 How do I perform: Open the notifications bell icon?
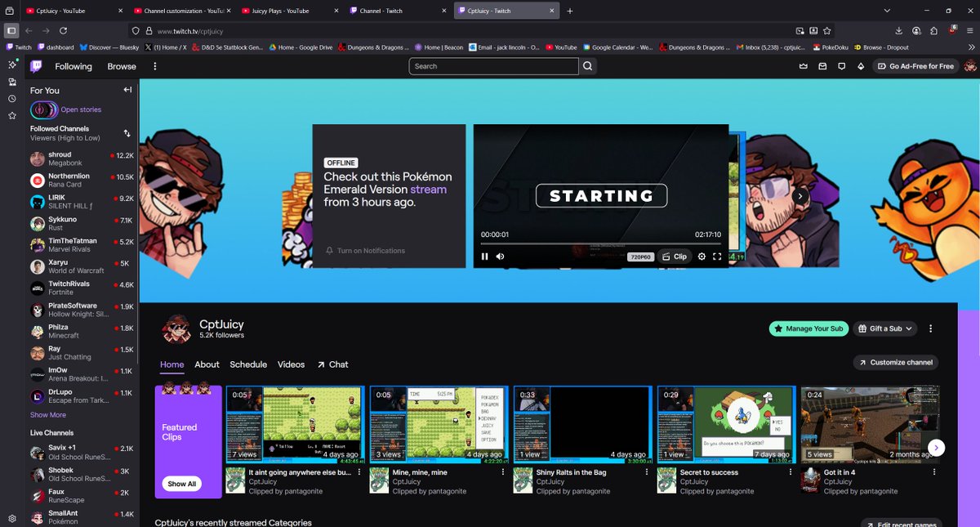point(842,66)
